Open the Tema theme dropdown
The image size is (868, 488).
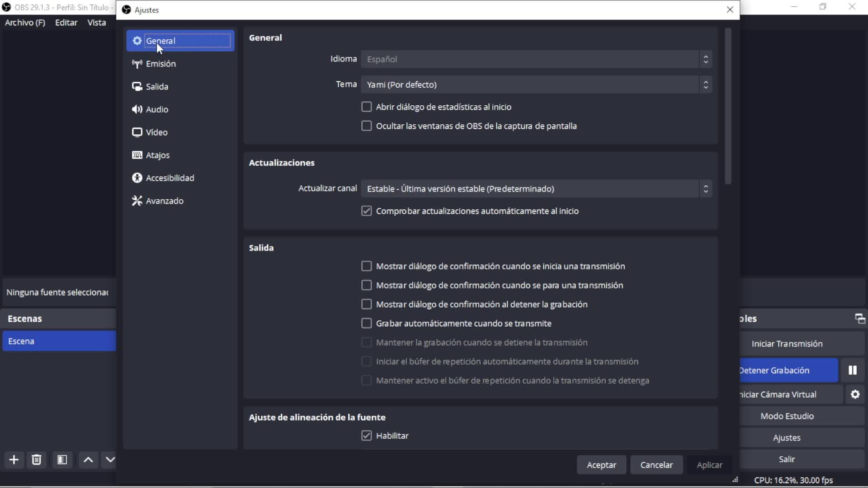[x=536, y=84]
